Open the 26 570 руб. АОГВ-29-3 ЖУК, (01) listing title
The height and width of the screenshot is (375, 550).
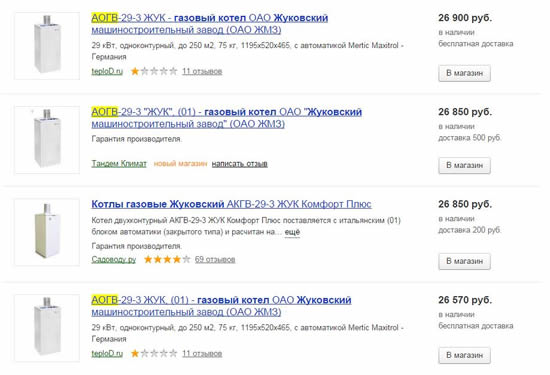click(x=221, y=306)
